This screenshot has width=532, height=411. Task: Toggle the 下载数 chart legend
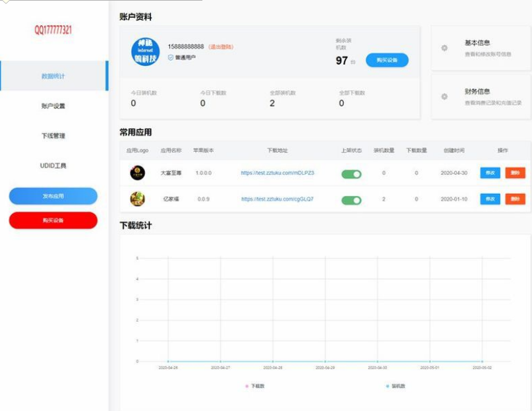pos(255,386)
